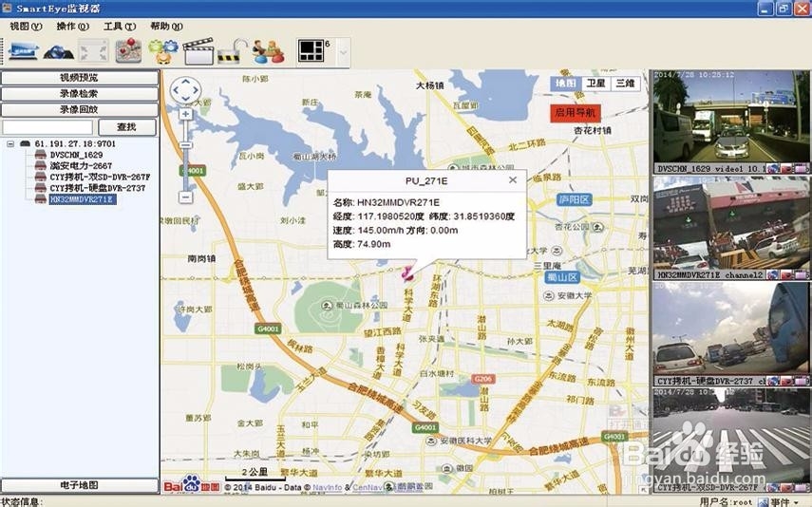Click 用户名:root in status bar
The image size is (812, 507).
coord(726,502)
